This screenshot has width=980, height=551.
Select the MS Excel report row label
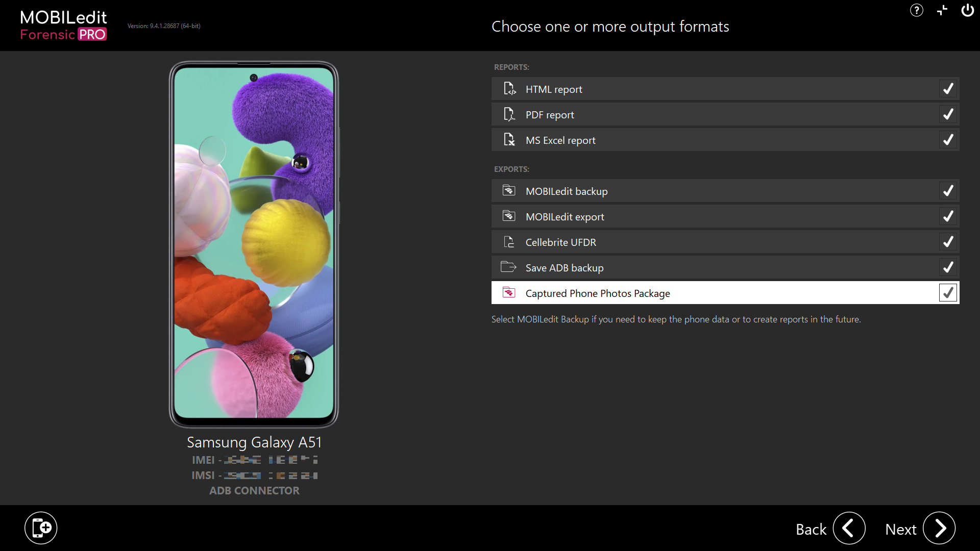coord(560,140)
